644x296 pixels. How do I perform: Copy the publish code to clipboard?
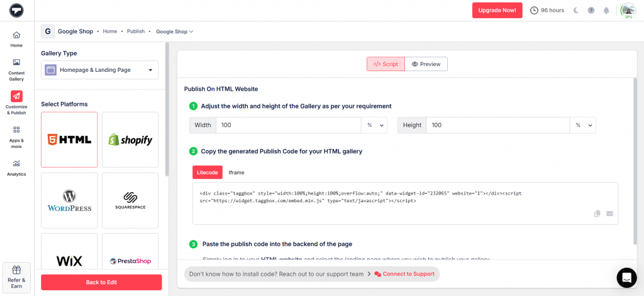point(597,213)
